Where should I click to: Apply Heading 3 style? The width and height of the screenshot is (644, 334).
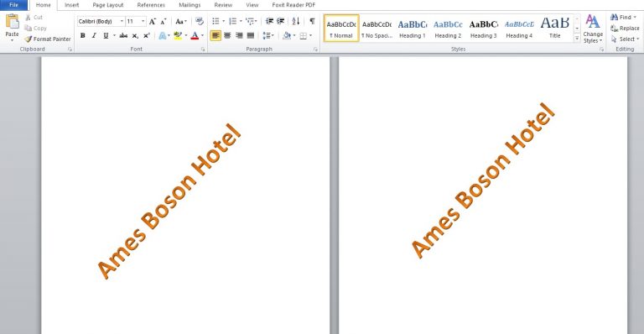pyautogui.click(x=483, y=28)
